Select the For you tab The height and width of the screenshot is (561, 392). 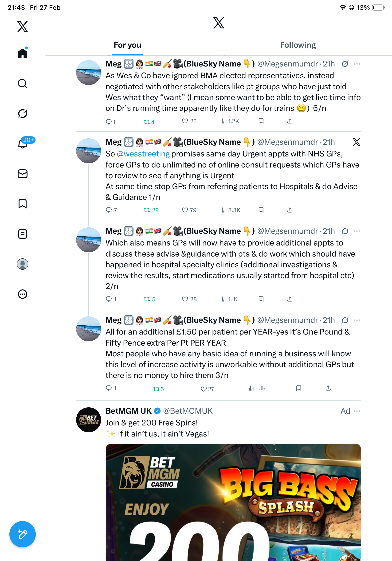[127, 45]
